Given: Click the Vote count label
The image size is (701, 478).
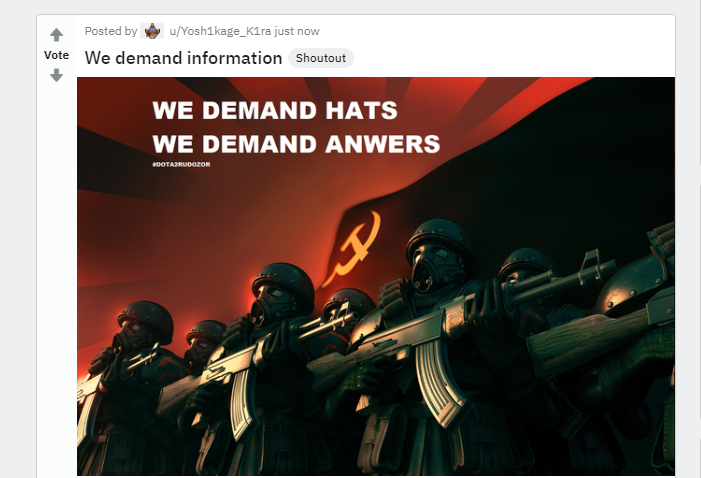Looking at the screenshot, I should click(56, 55).
